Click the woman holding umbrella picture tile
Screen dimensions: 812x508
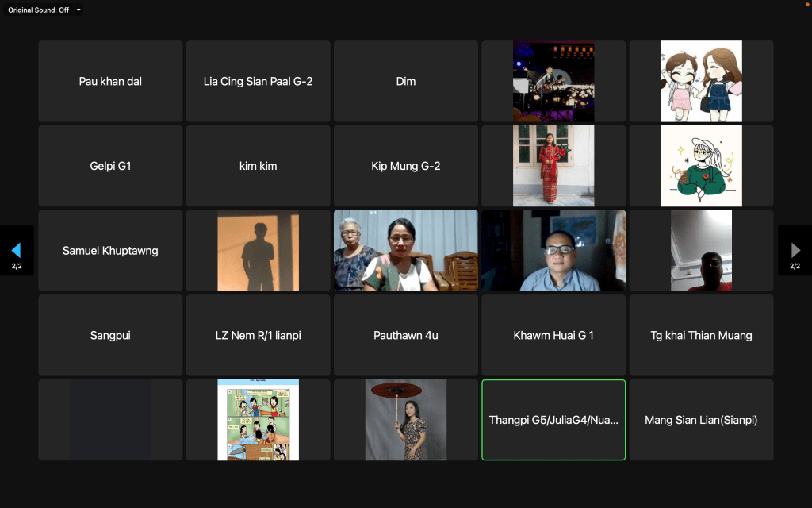pyautogui.click(x=405, y=420)
